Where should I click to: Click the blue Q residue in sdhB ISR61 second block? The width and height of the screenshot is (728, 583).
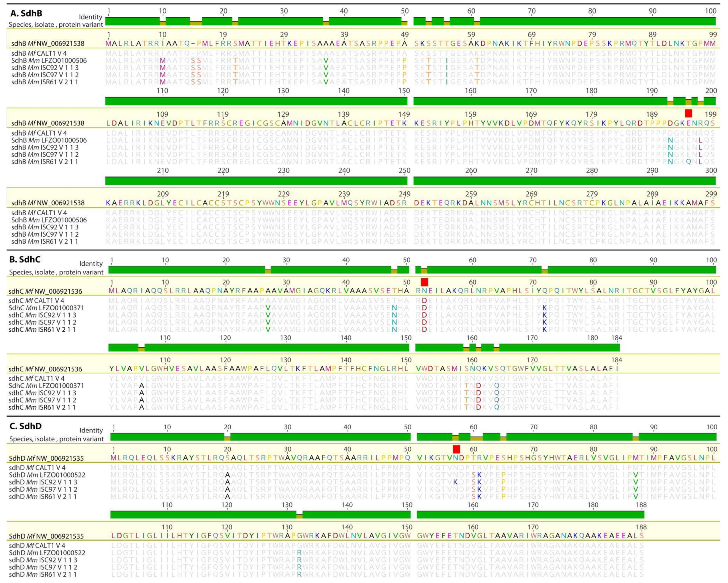click(688, 161)
